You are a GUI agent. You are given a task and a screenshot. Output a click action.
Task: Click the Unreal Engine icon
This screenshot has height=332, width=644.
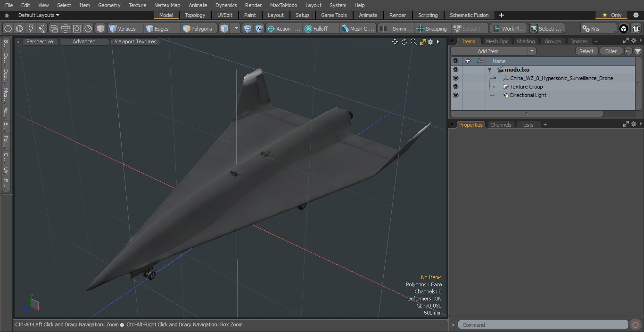click(x=636, y=29)
